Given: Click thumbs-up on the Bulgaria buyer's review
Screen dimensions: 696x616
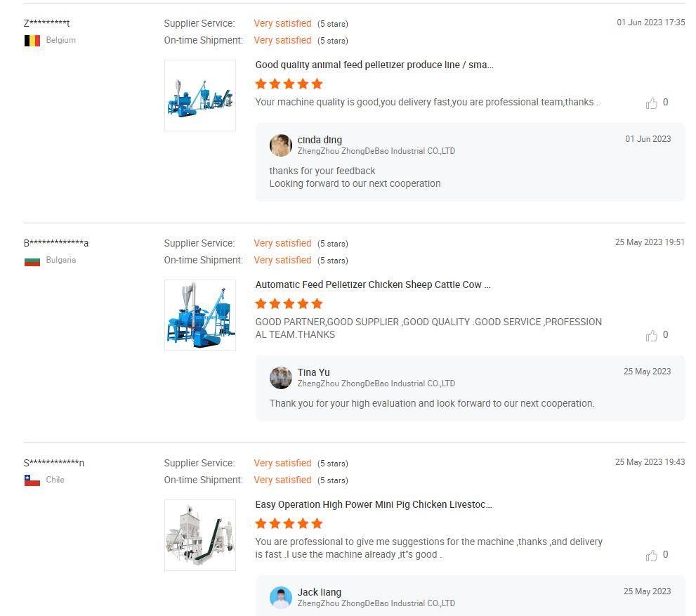Looking at the screenshot, I should tap(652, 336).
